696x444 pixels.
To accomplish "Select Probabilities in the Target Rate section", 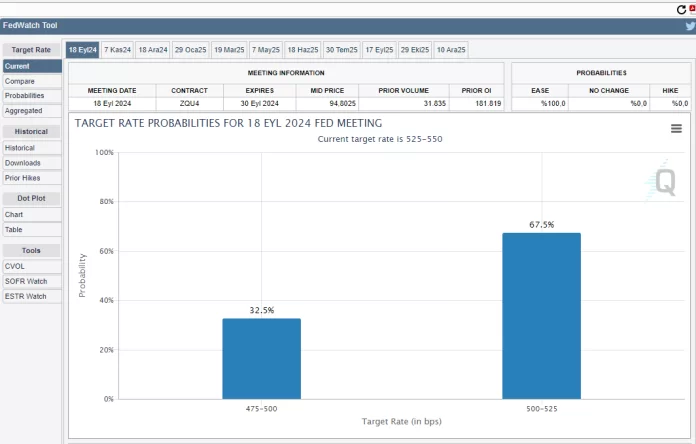I will pyautogui.click(x=24, y=96).
